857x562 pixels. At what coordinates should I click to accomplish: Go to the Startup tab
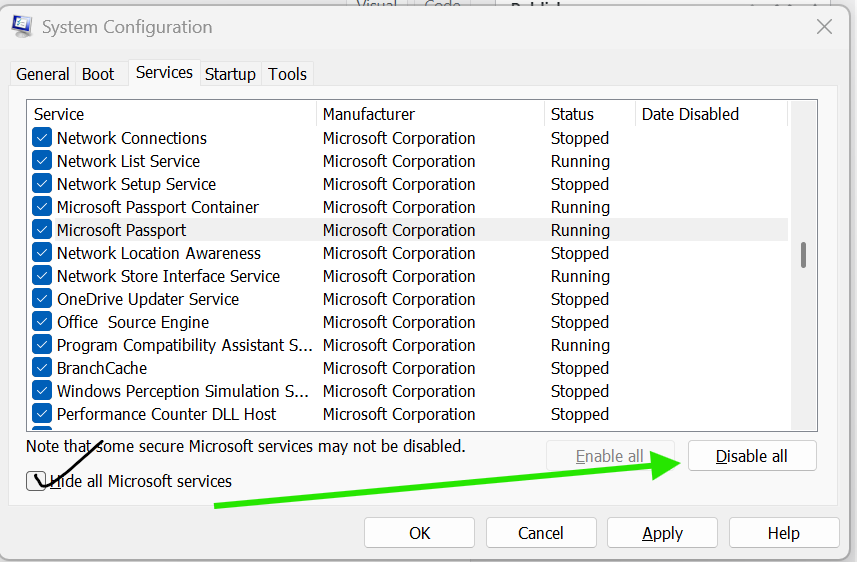click(x=230, y=74)
